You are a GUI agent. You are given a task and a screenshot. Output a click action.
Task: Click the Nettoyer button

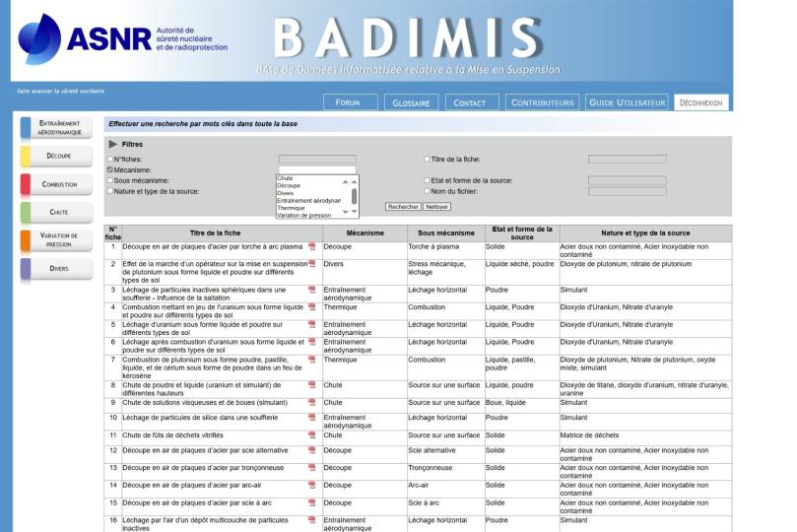tap(437, 207)
